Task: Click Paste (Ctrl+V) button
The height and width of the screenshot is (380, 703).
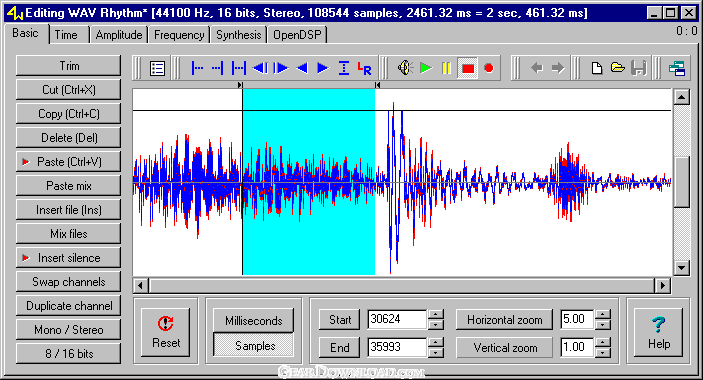Action: click(69, 162)
